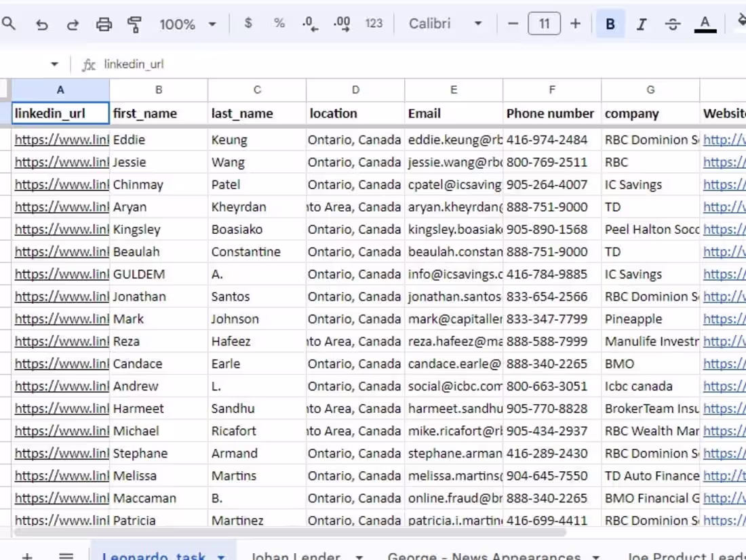The image size is (746, 560).
Task: Decrease decimal places icon
Action: (310, 24)
